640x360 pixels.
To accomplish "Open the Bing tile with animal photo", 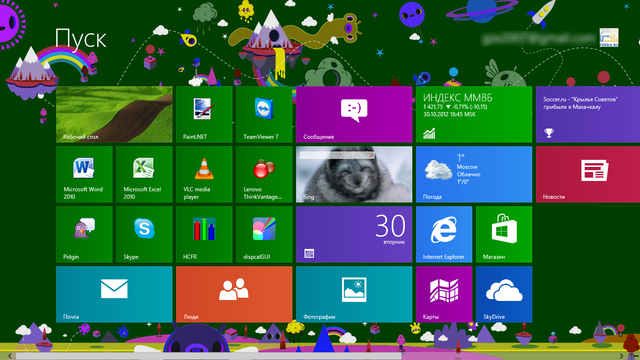I will click(x=354, y=174).
